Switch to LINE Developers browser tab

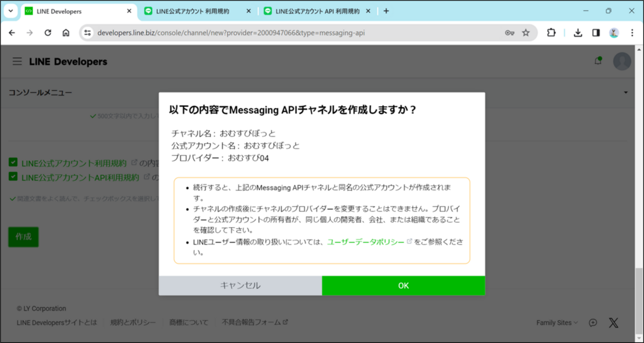tap(78, 11)
